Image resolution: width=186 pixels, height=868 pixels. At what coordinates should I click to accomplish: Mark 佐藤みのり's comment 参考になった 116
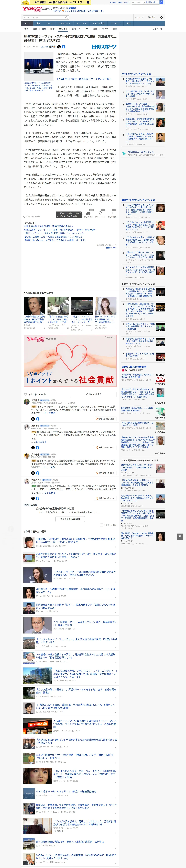coord(105,498)
